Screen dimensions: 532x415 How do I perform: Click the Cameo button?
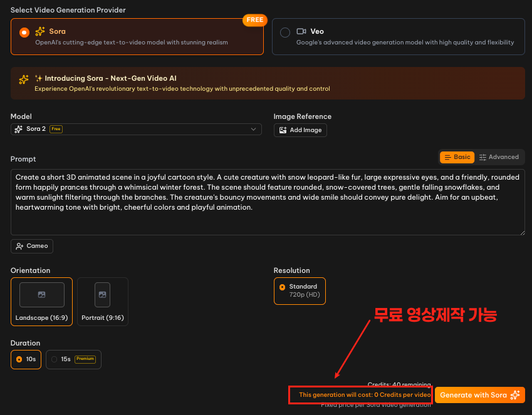(32, 246)
